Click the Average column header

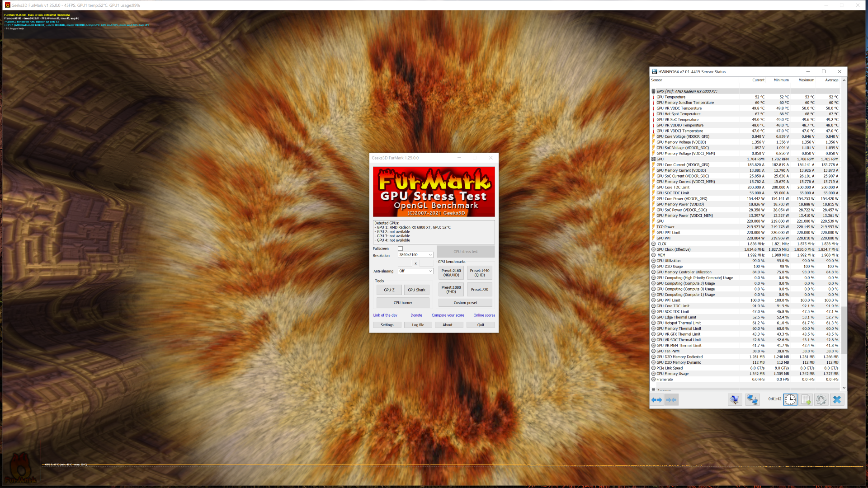coord(831,80)
